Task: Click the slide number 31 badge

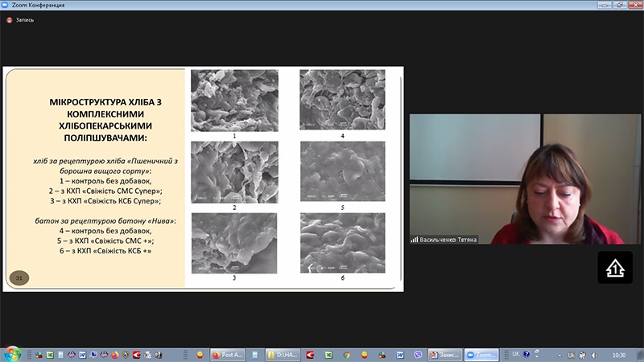Action: click(19, 278)
